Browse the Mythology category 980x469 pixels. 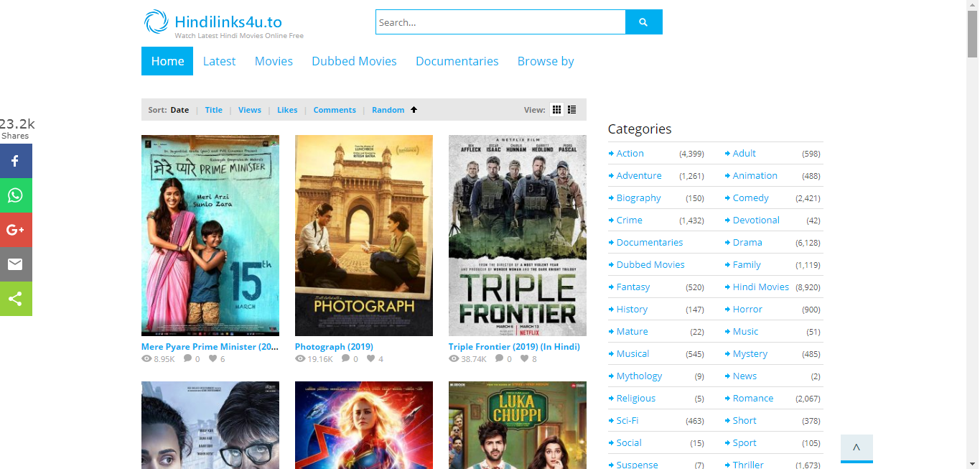639,376
